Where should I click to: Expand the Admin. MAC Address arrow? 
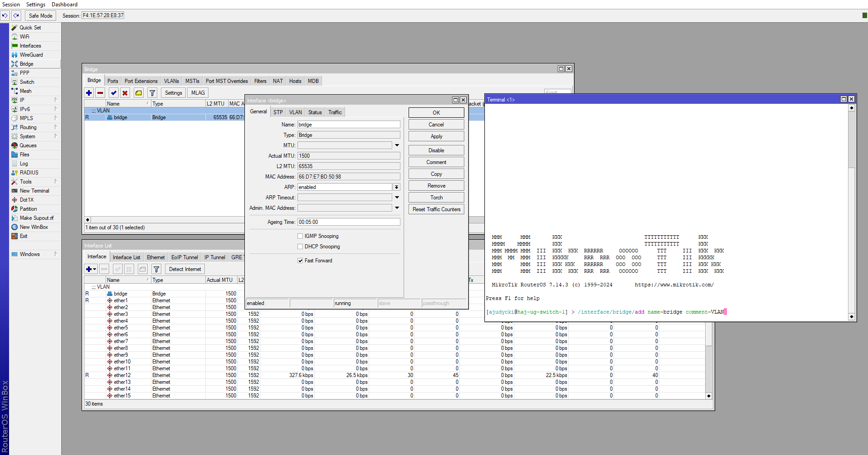coord(397,208)
